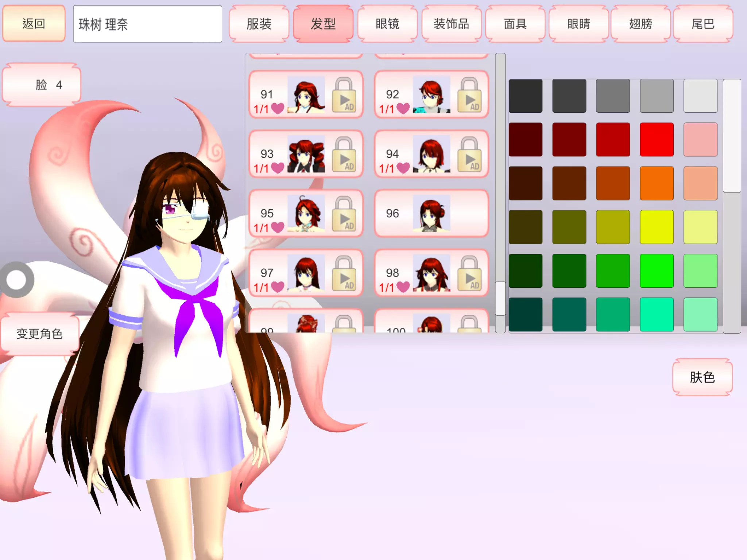The image size is (747, 560).
Task: Tap the AD lock icon on hairstyle 95
Action: pyautogui.click(x=344, y=214)
